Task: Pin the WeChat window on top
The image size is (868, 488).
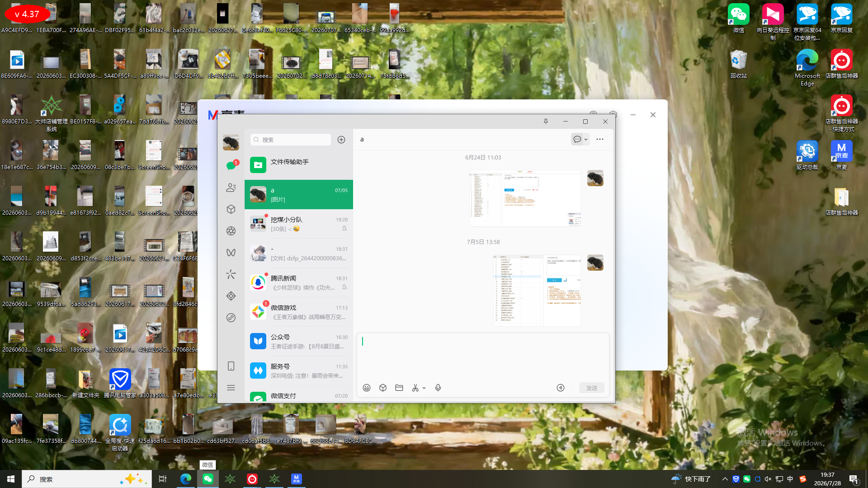Action: pos(546,122)
